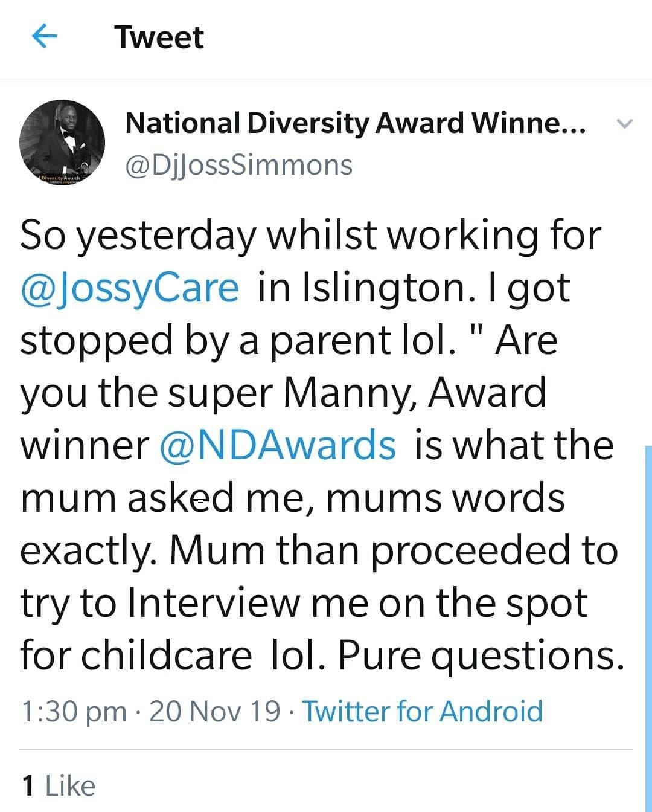Click the blue scrollbar on the right edge

(x=648, y=628)
